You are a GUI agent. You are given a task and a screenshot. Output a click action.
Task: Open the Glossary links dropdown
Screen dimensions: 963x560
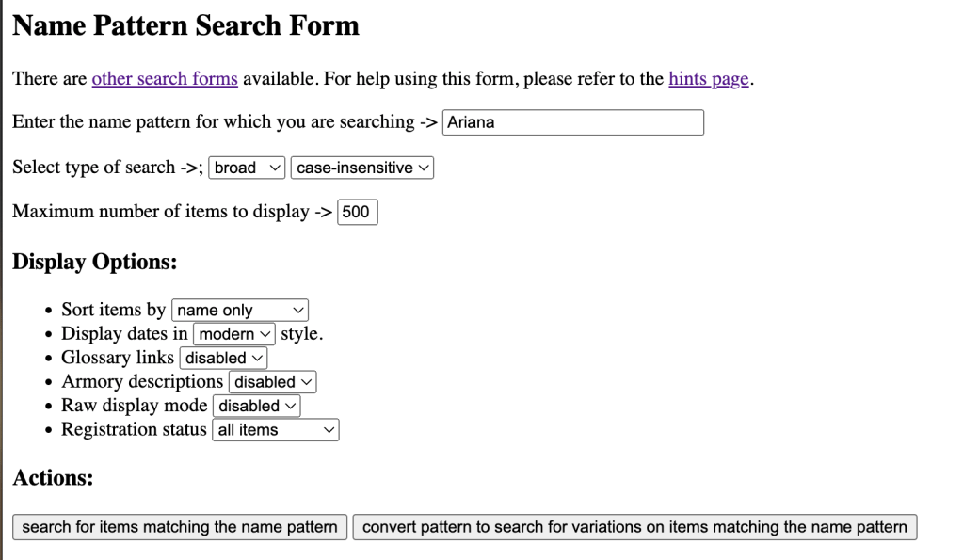[x=223, y=359]
